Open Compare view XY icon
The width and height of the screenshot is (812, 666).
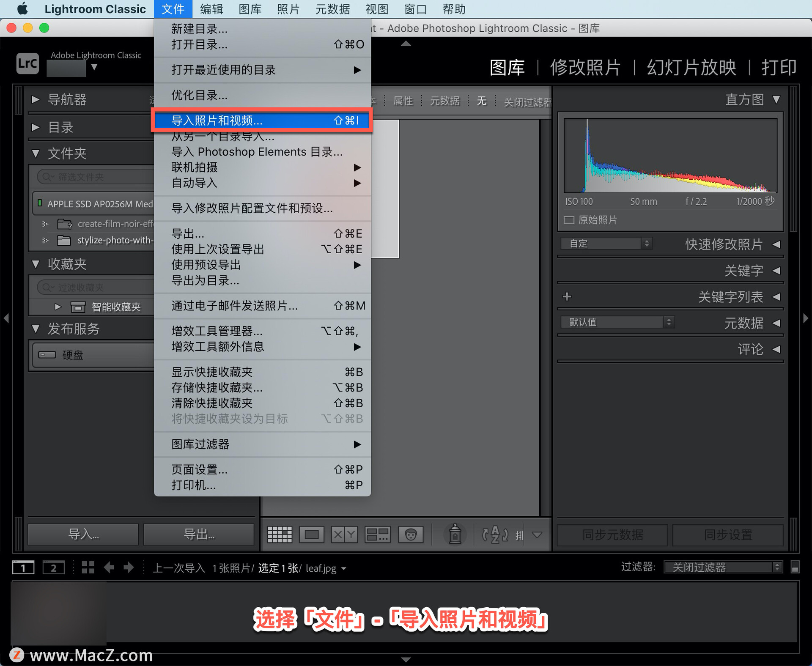click(x=344, y=534)
